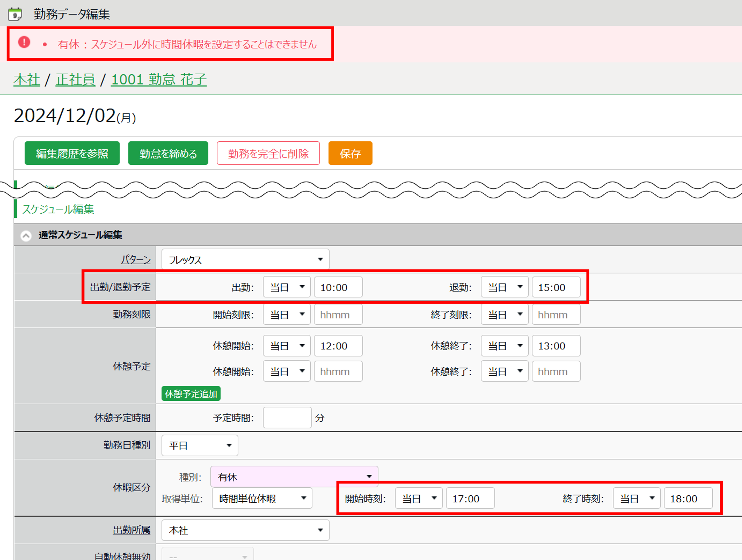Screen dimensions: 742x560
Task: Open the 出勤所属 dropdown showing 本社
Action: pos(245,530)
